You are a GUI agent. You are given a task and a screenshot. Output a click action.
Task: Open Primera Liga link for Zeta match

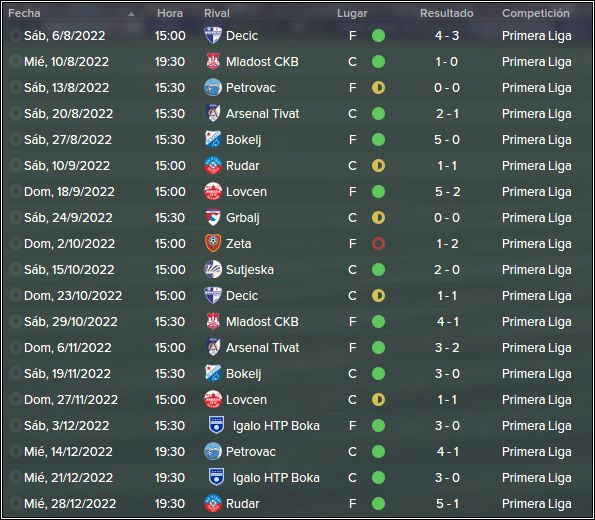pyautogui.click(x=537, y=244)
